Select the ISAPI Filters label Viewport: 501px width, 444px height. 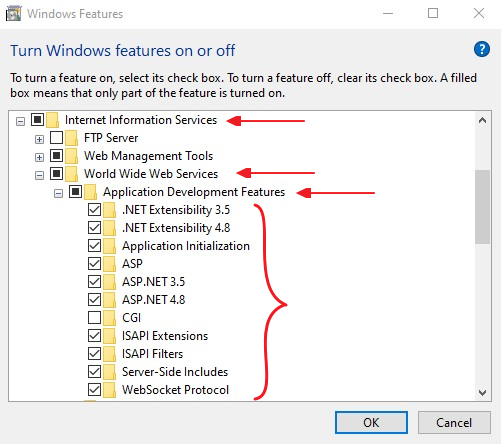152,354
